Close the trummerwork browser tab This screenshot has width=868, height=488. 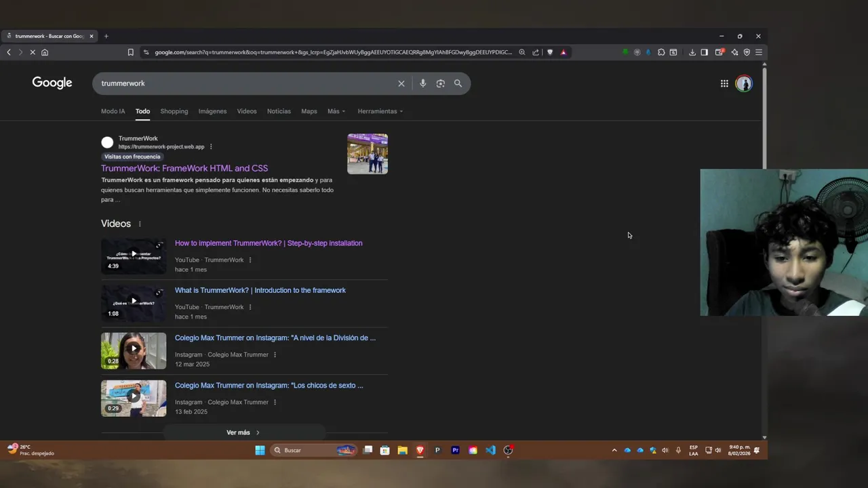(92, 36)
